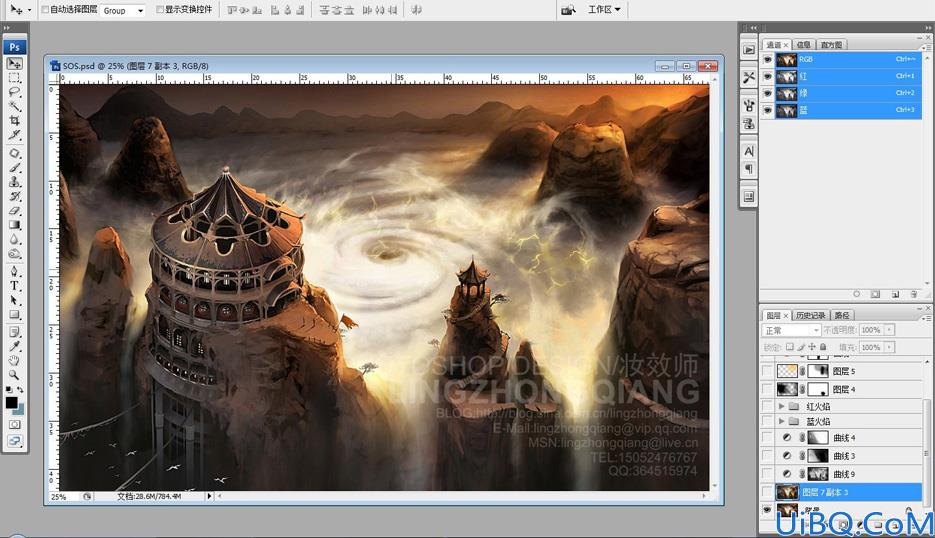Select the Dodge tool
935x538 pixels.
(x=14, y=253)
